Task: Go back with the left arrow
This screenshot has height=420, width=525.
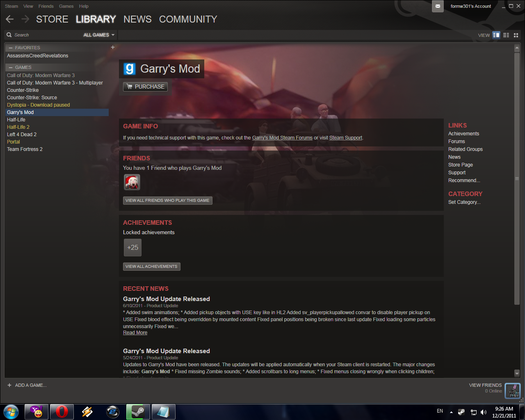Action: click(10, 19)
